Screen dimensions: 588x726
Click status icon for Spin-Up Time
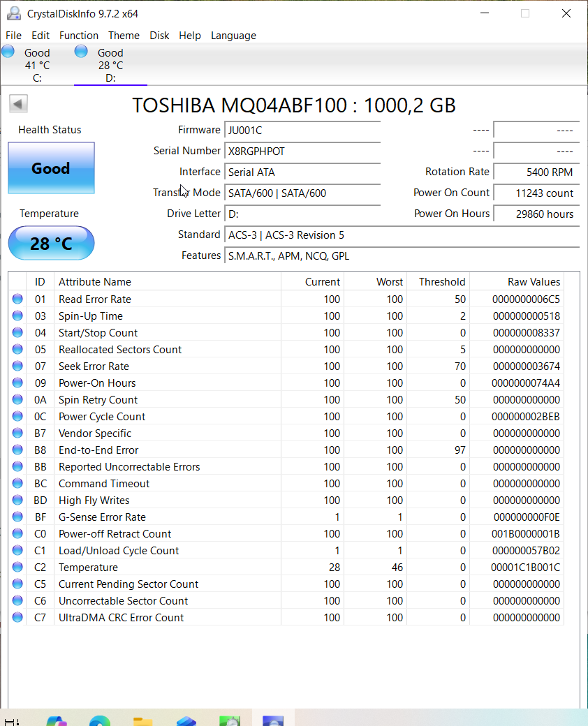[x=17, y=316]
